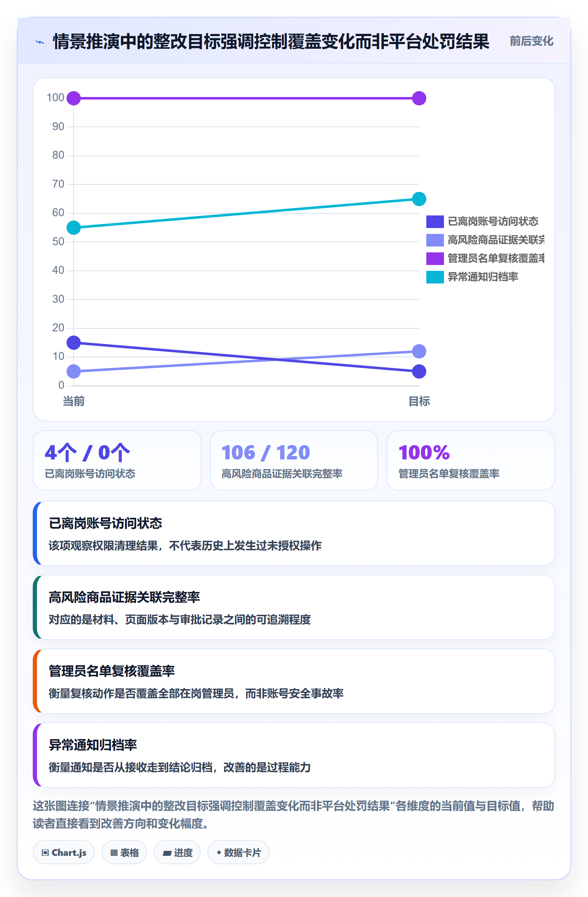Screen dimensions: 588x897
Task: Click the y-axis label 100
Action: 55,98
